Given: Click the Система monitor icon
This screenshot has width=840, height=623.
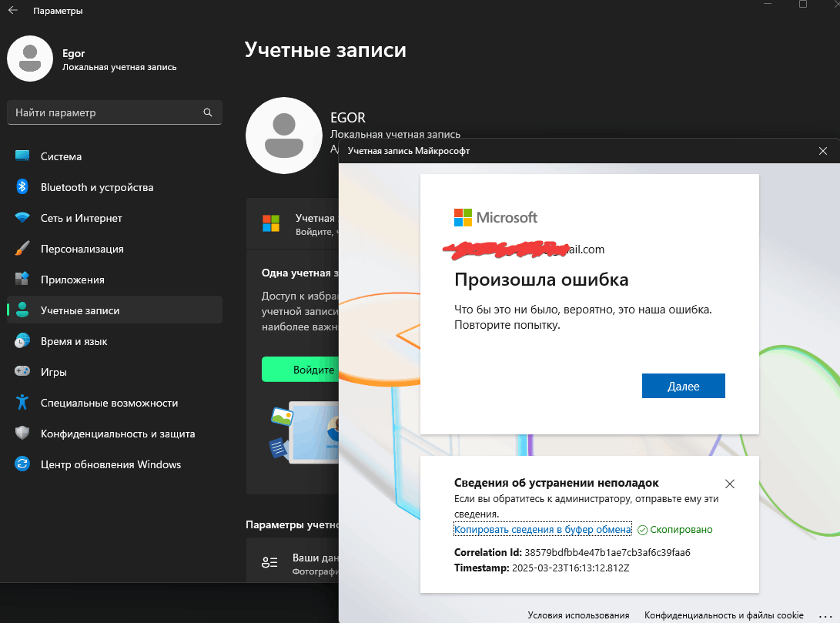Looking at the screenshot, I should pyautogui.click(x=22, y=156).
